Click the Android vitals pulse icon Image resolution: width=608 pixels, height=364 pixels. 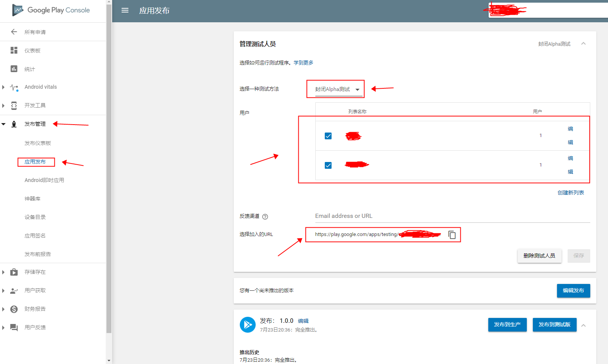coord(14,87)
